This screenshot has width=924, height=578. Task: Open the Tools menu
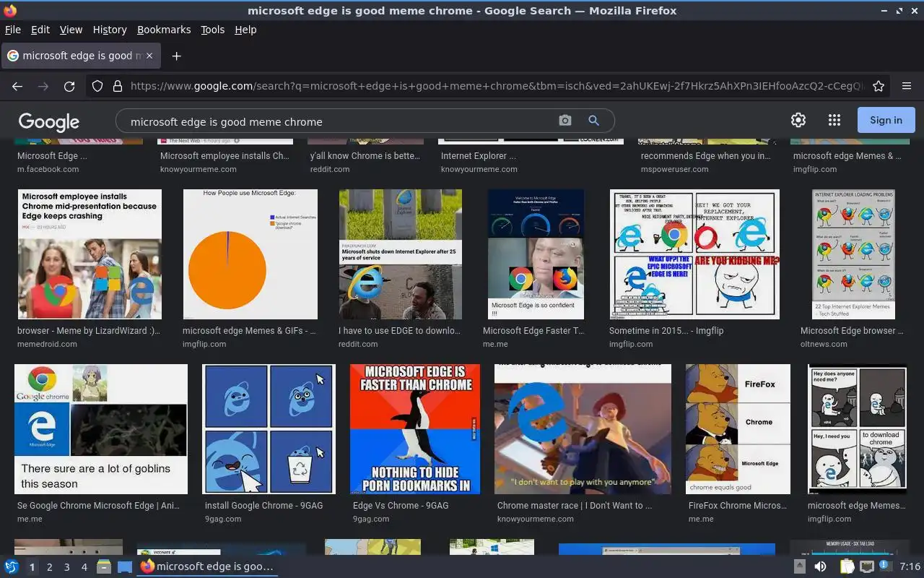(x=213, y=30)
